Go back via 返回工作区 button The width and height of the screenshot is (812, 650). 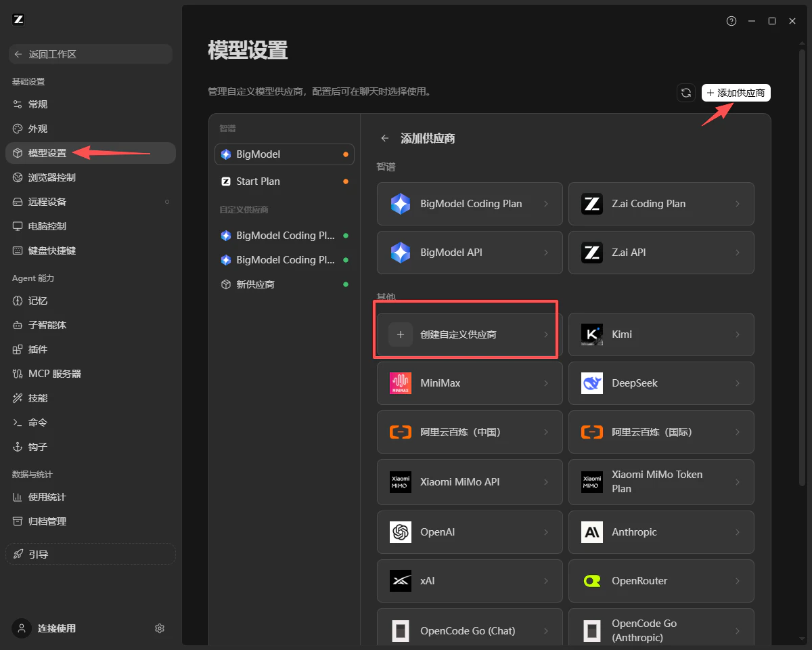pos(90,54)
